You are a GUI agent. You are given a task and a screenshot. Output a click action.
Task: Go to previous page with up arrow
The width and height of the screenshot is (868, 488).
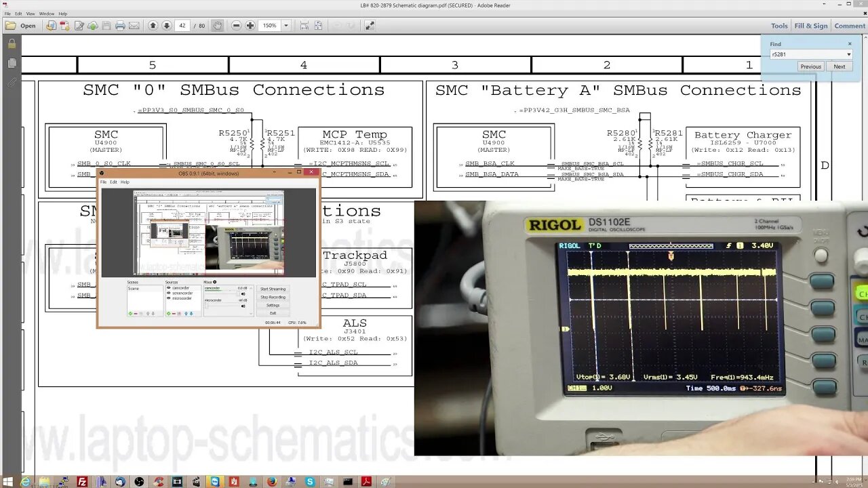coord(153,26)
